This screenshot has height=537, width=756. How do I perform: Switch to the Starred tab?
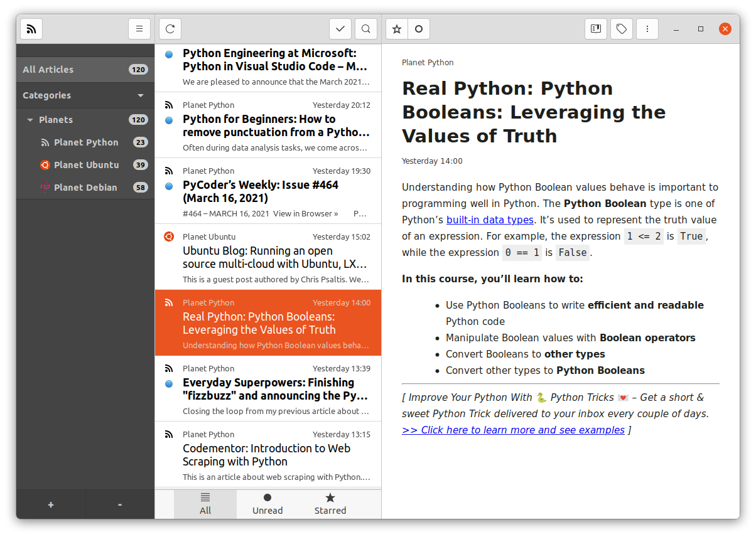tap(330, 504)
